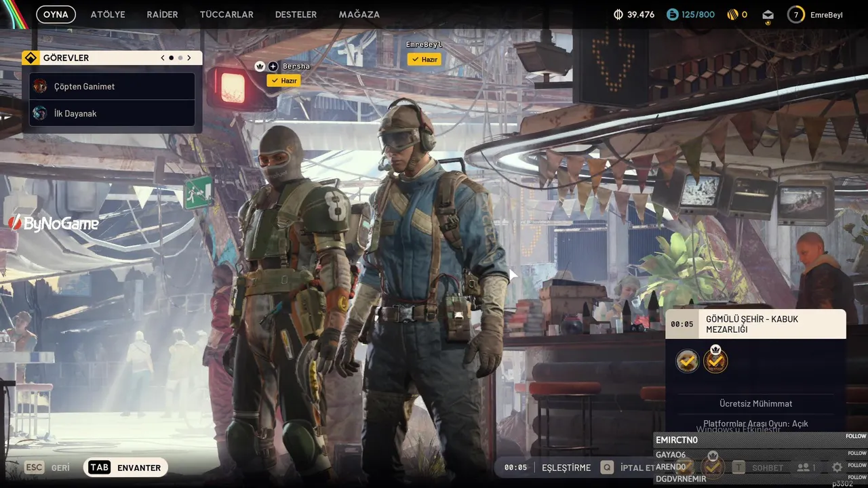868x488 pixels.
Task: Follow GAYAO6 in the overlay list
Action: click(856, 453)
